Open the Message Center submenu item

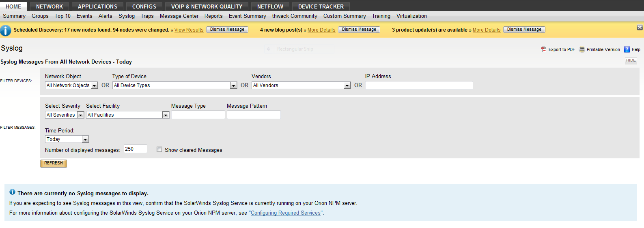[x=179, y=16]
